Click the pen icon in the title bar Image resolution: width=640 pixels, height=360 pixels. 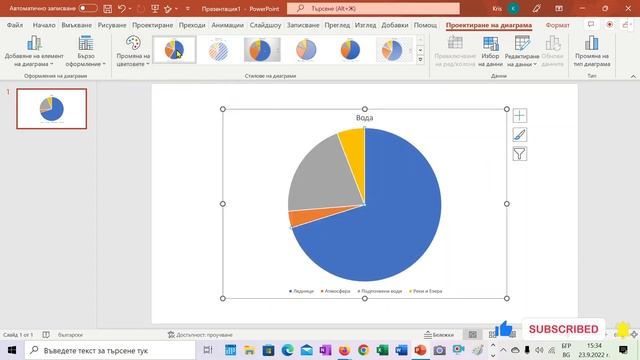tap(536, 9)
